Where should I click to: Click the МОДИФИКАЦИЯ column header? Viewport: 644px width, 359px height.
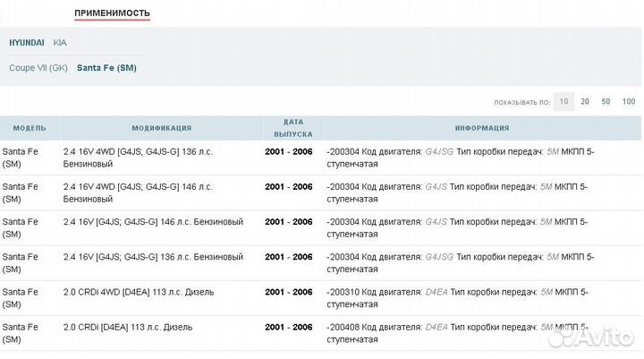coord(161,128)
